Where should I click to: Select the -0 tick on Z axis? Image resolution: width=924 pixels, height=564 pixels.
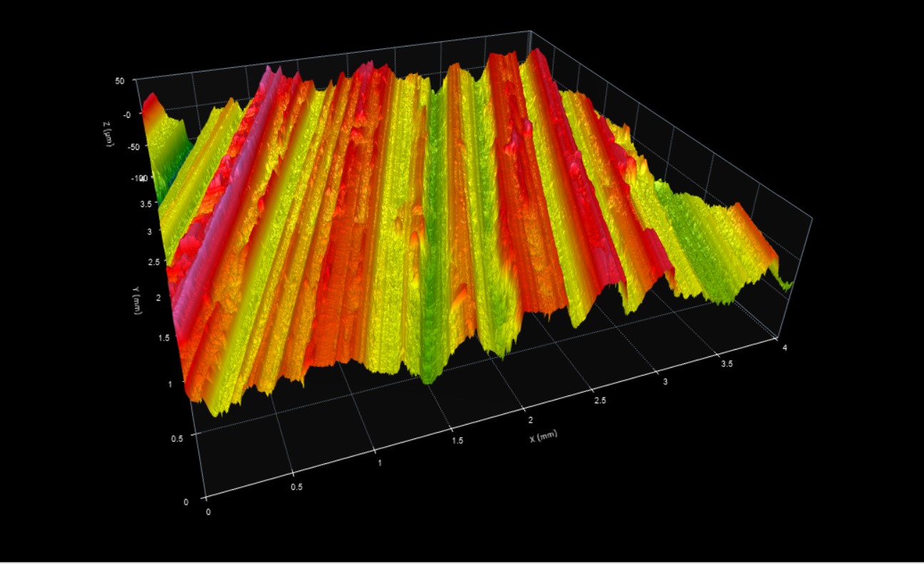127,114
